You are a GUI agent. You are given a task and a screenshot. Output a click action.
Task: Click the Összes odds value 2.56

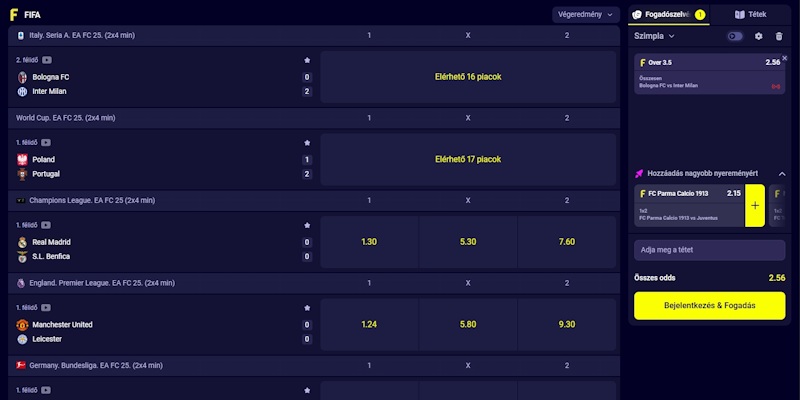click(x=777, y=278)
